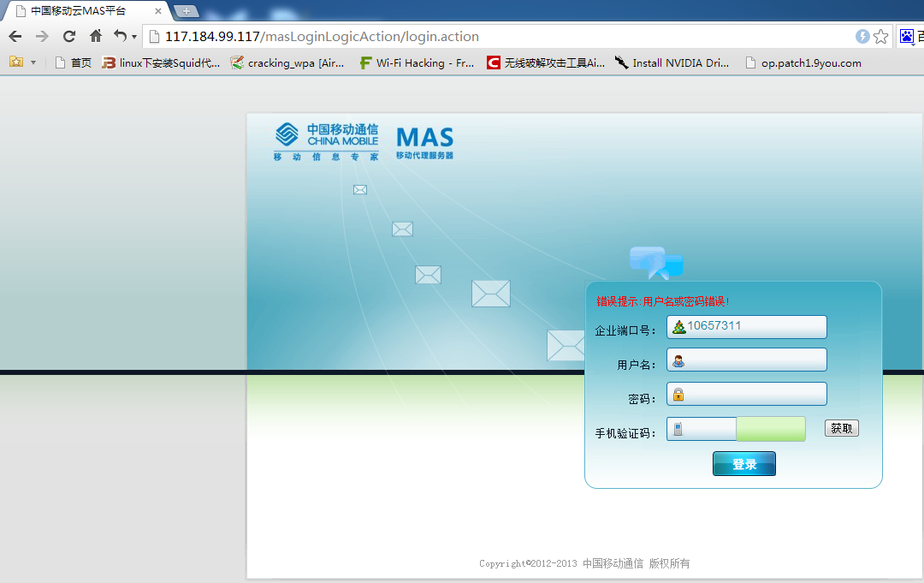Screen dimensions: 924x583
Task: Select the 中国移动云MAS平台 tab
Action: 86,11
